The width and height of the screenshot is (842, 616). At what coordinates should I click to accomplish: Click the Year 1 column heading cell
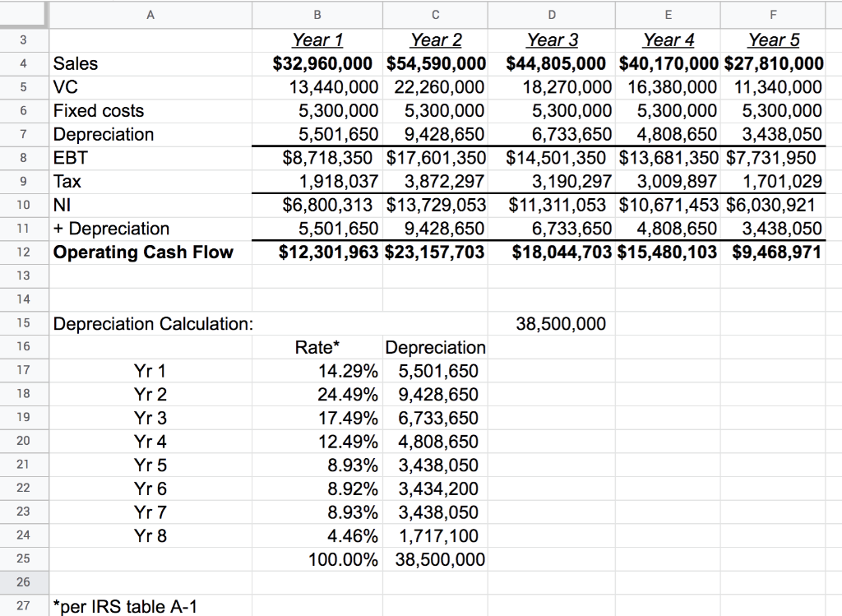[x=317, y=39]
